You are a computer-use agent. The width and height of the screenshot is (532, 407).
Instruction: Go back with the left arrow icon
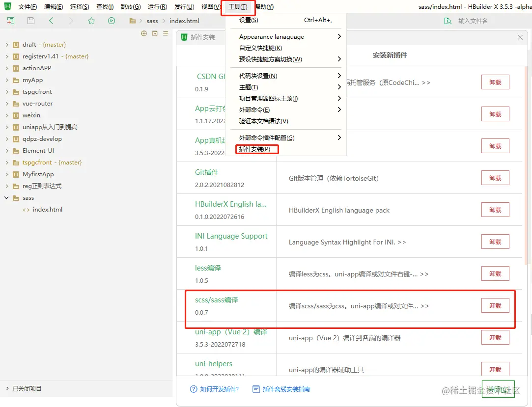point(51,21)
